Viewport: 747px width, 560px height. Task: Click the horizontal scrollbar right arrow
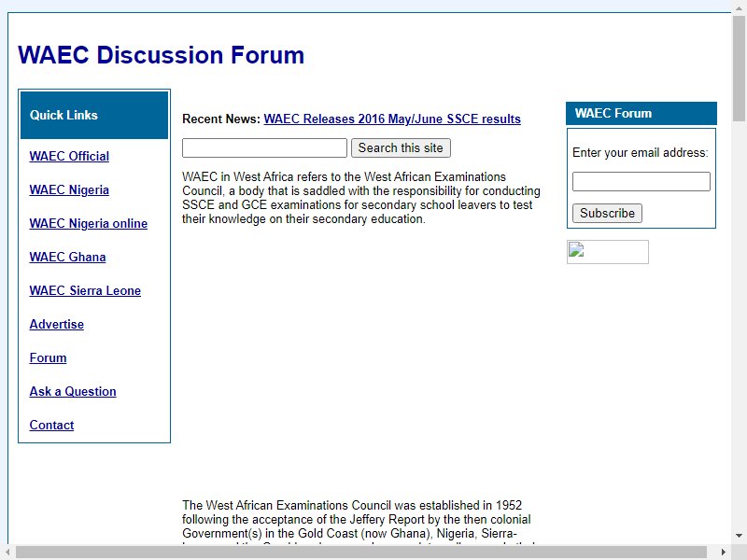[x=723, y=552]
